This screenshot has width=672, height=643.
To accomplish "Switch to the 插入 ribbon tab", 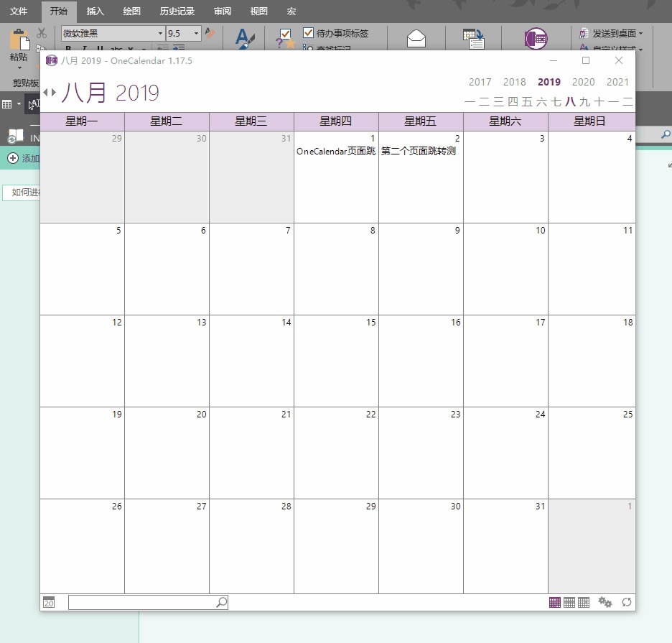I will coord(95,11).
